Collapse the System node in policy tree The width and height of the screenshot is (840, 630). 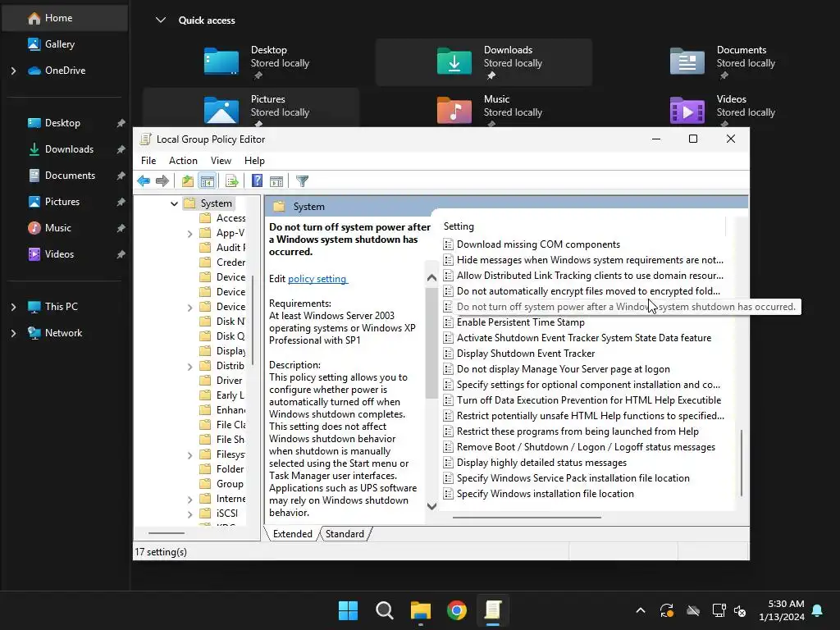pyautogui.click(x=174, y=203)
